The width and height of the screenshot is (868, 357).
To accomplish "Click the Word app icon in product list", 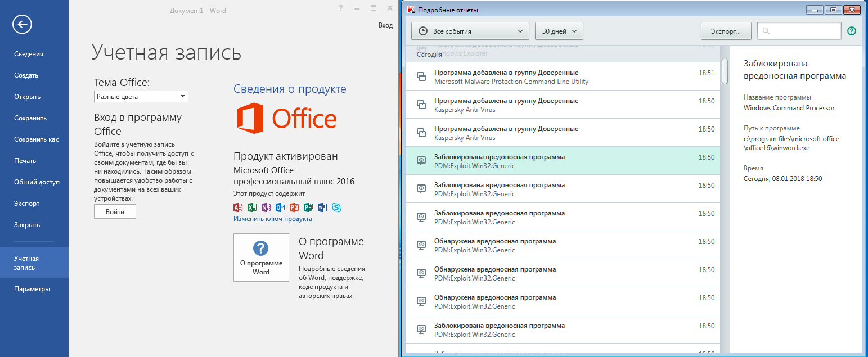I will [x=322, y=207].
